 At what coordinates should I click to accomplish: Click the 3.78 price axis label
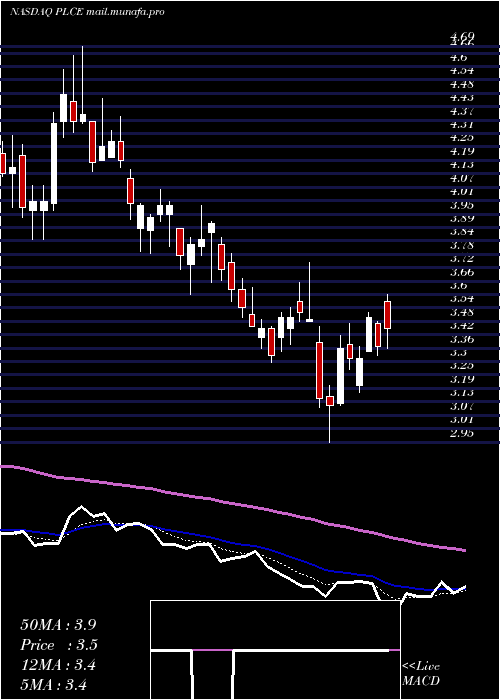(462, 245)
